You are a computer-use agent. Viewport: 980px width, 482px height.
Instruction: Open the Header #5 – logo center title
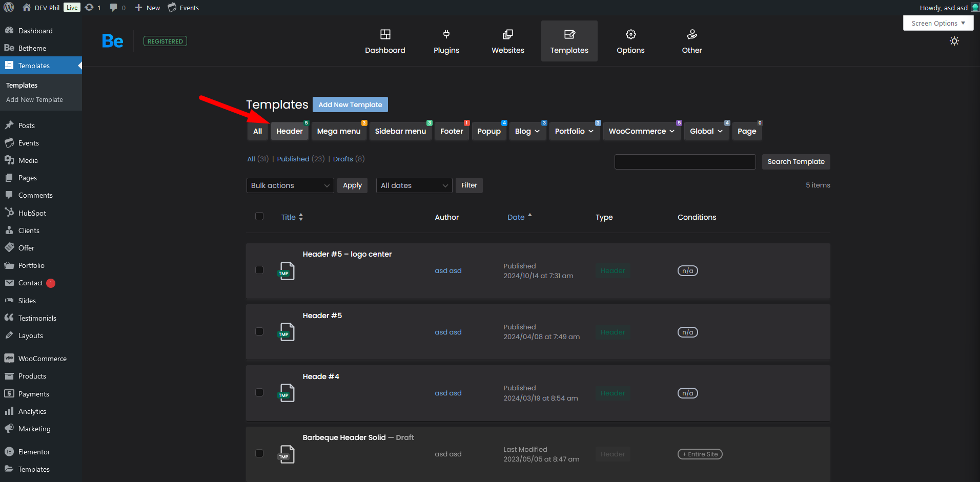point(347,254)
